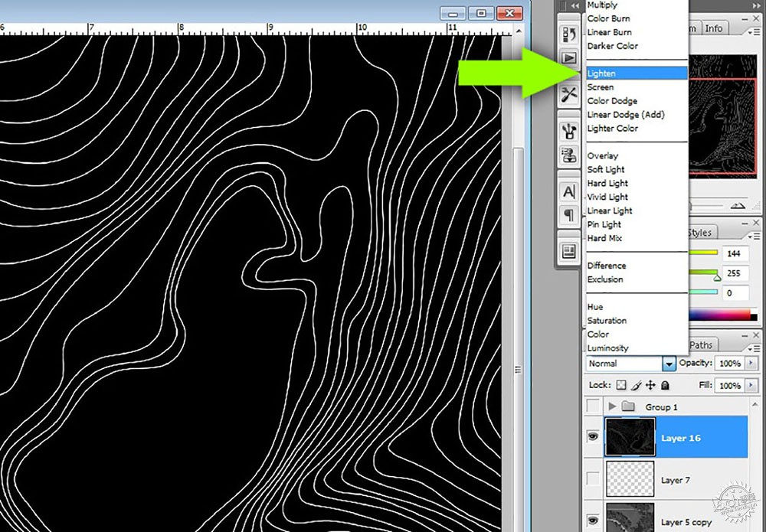This screenshot has width=766, height=532.
Task: Click the lock transparent pixels icon
Action: tap(621, 385)
